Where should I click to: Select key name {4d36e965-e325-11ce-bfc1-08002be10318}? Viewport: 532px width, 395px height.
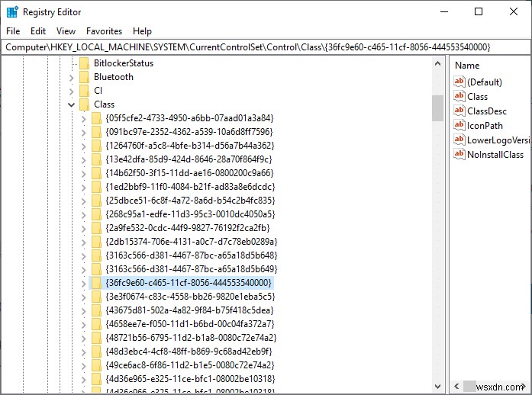tap(190, 379)
